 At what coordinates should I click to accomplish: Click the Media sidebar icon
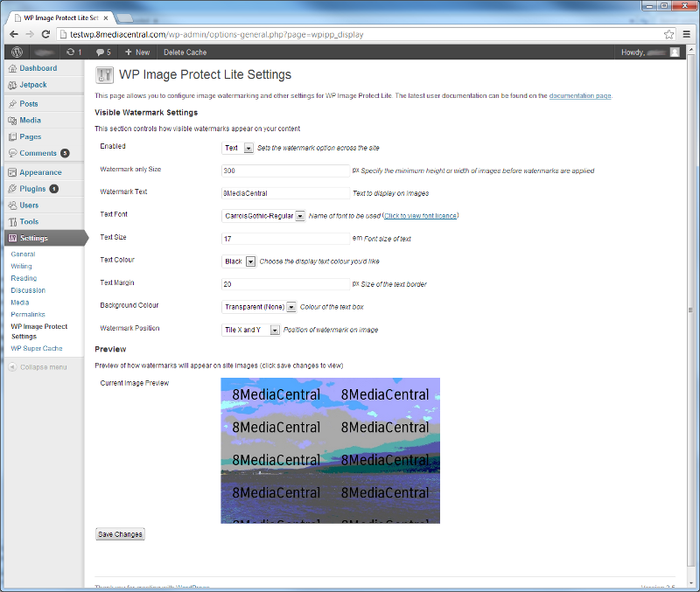12,121
